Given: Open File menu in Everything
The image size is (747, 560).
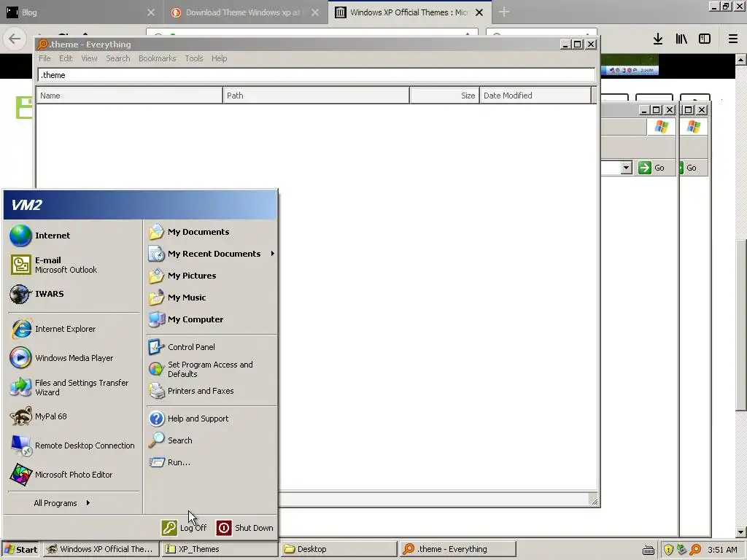Looking at the screenshot, I should [44, 58].
